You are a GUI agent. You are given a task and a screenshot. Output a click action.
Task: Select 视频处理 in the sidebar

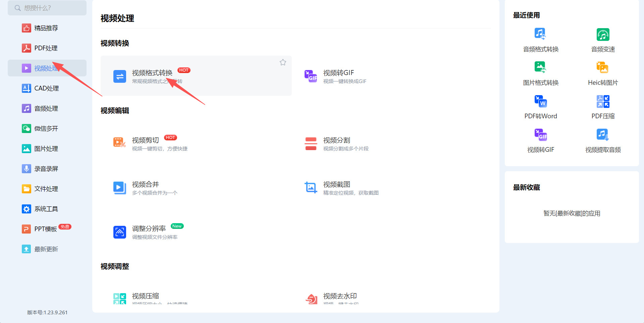tap(47, 68)
